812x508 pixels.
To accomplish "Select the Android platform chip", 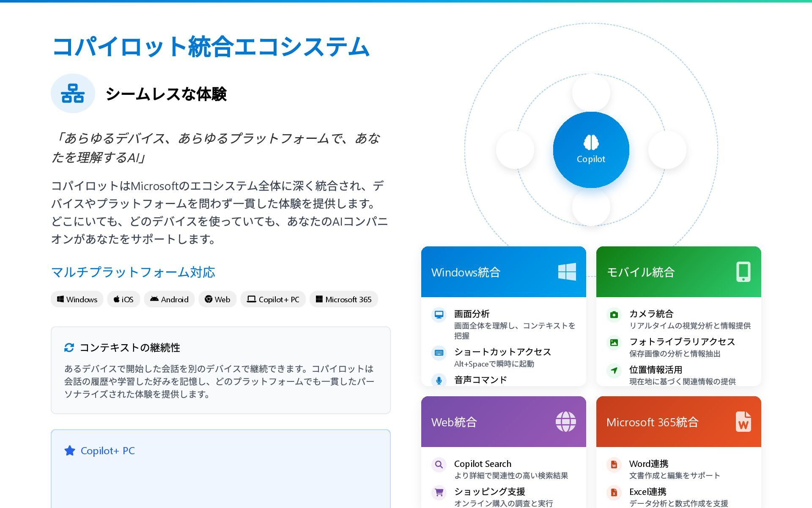I will (169, 299).
